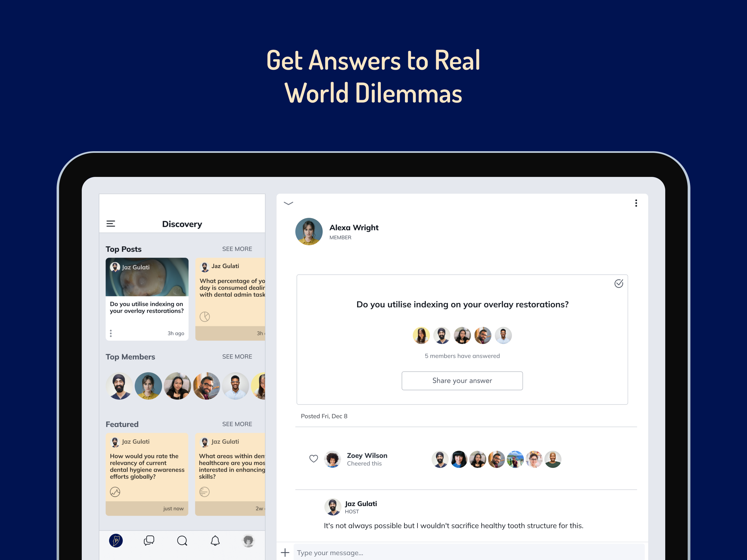Open the 'What percentage of yo' post card text
This screenshot has width=747, height=560.
(232, 288)
